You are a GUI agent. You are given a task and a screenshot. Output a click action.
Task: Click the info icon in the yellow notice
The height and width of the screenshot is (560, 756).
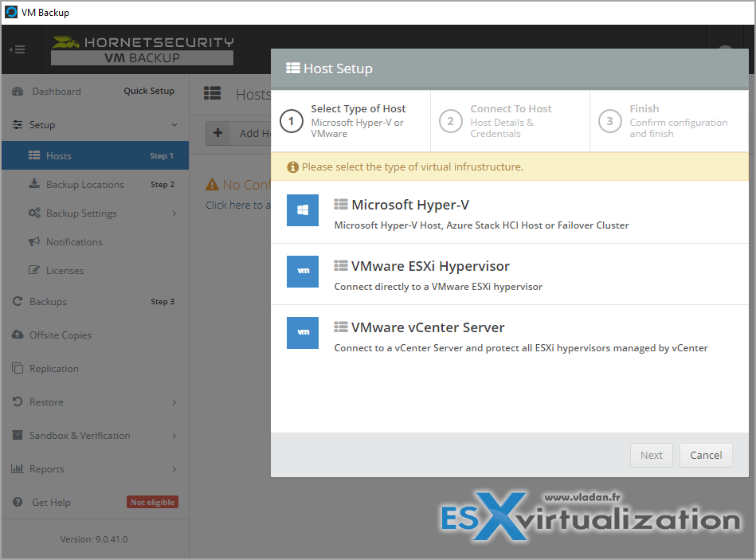[x=292, y=167]
